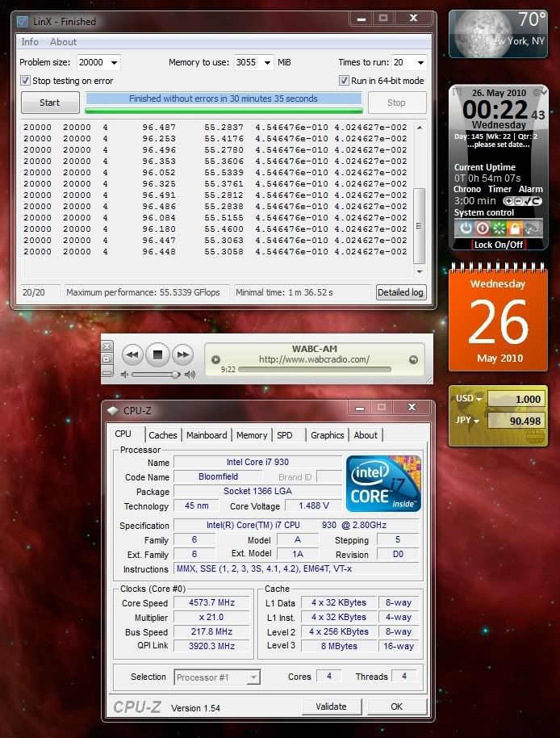The width and height of the screenshot is (560, 738).
Task: Uncheck Stop testing on error
Action: pos(25,81)
